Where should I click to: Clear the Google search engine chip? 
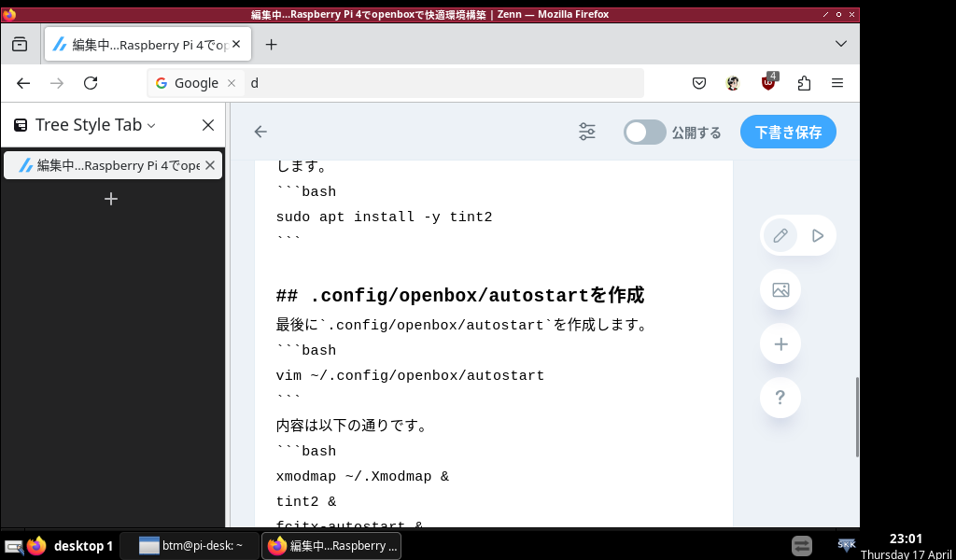tap(232, 83)
